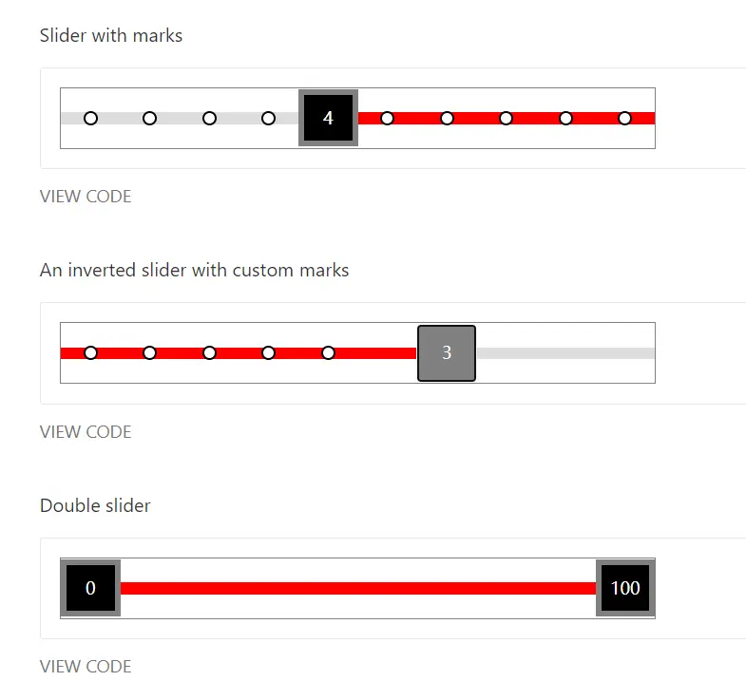Select the mark just left of thumb 4
Screen dimensions: 746x700
[268, 118]
